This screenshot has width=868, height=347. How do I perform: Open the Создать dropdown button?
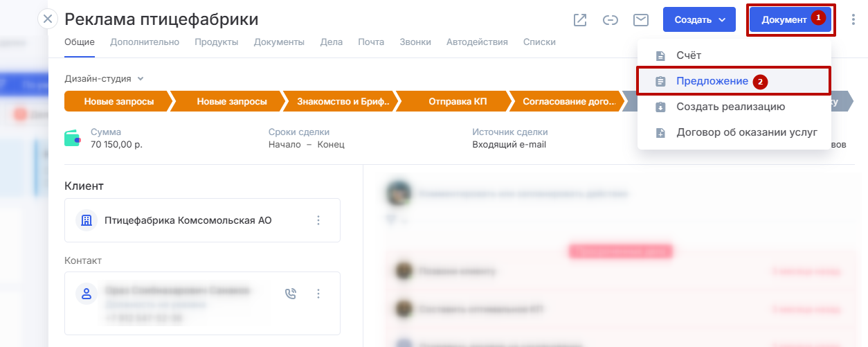[x=698, y=19]
